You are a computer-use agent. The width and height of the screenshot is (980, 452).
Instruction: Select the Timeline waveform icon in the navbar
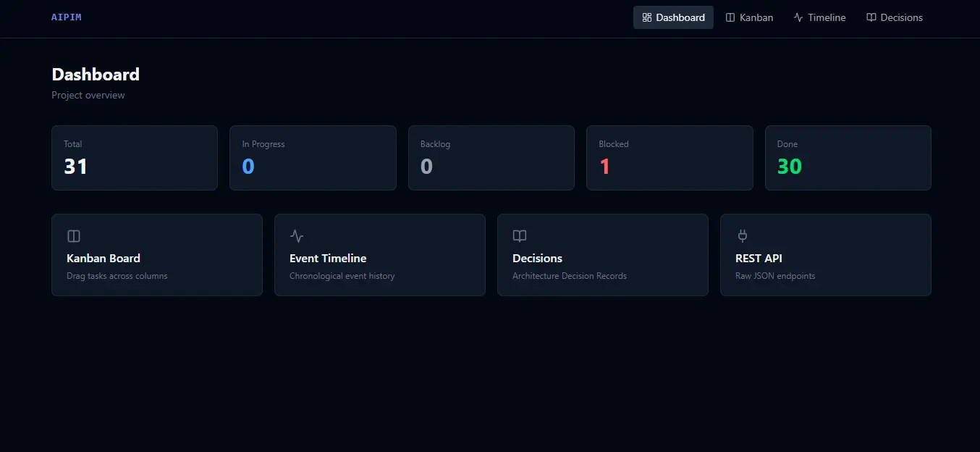click(x=798, y=17)
